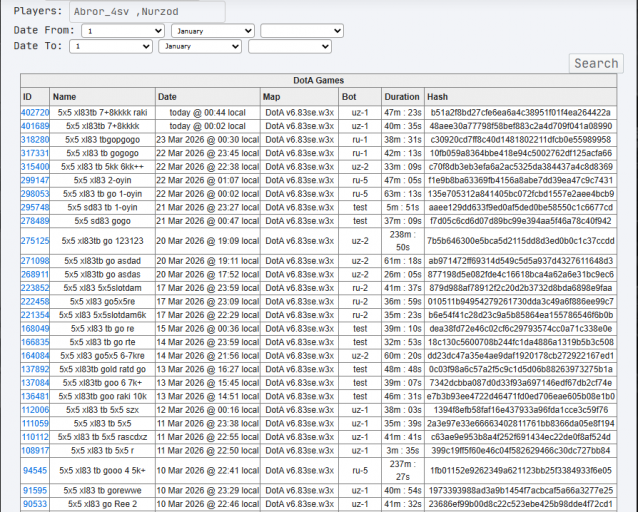The image size is (638, 512).
Task: Click date '15 Mar 2026 @ 00:36 local'
Action: point(208,328)
